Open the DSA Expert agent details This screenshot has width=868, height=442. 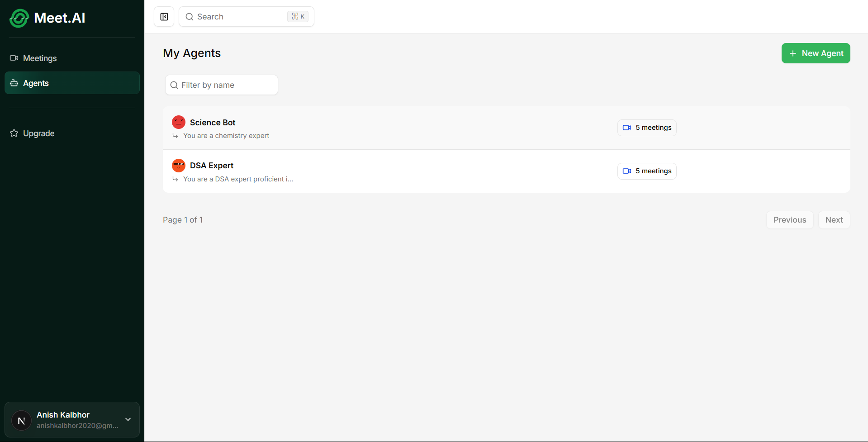pyautogui.click(x=211, y=165)
